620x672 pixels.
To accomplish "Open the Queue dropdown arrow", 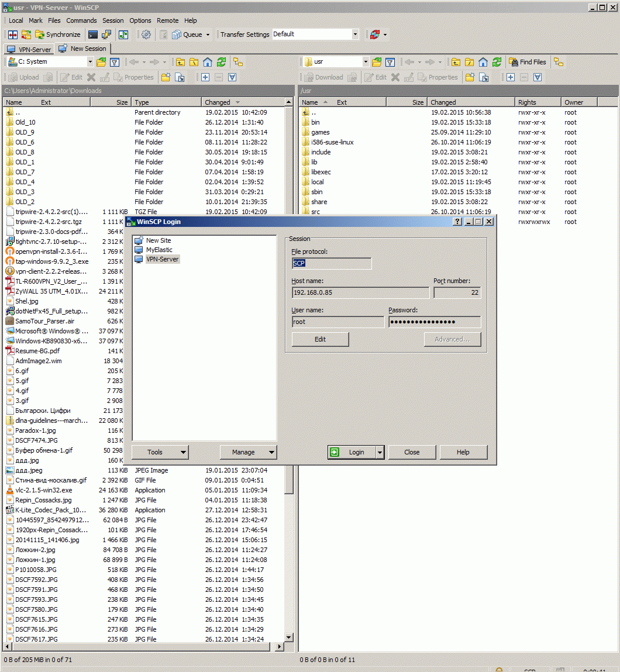I will point(208,35).
